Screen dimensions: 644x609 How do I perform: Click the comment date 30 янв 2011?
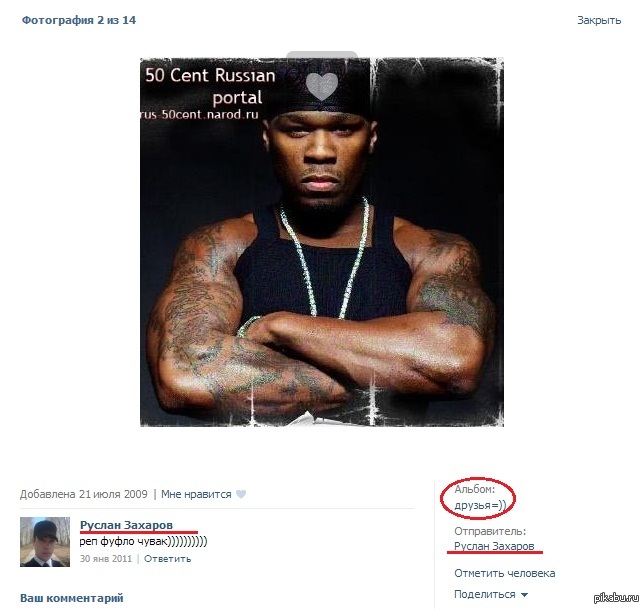click(x=106, y=558)
